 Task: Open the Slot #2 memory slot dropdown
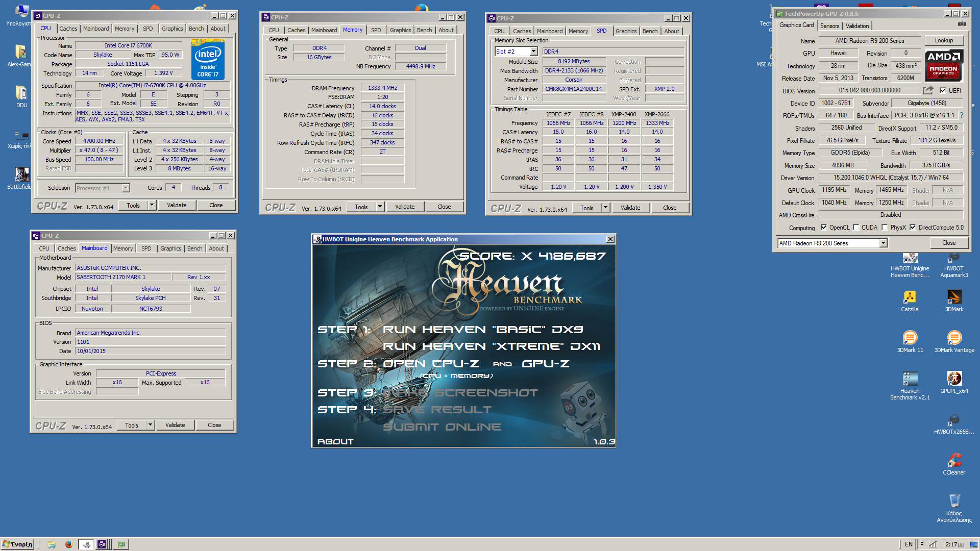point(533,52)
